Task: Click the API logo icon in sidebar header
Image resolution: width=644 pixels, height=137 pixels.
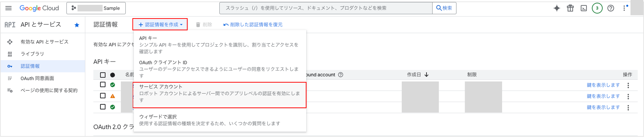Action: tap(10, 25)
